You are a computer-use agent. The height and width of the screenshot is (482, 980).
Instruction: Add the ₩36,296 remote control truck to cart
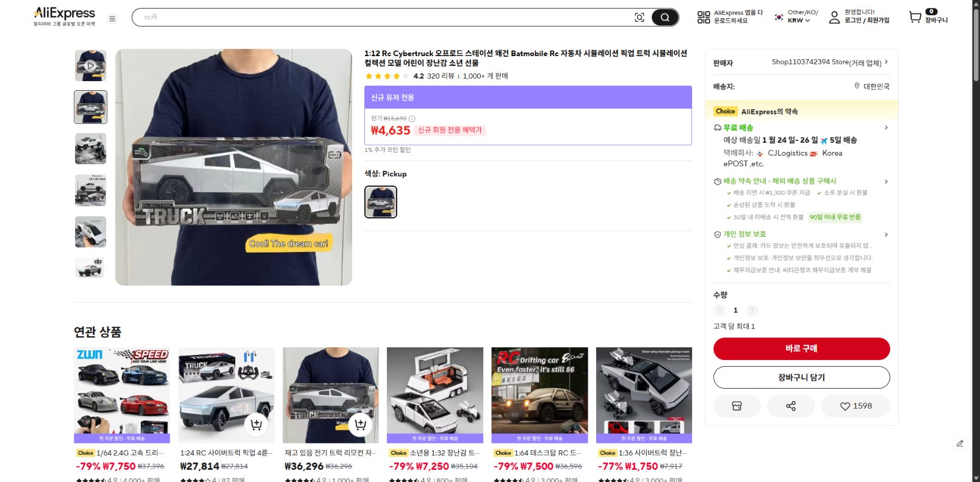click(x=361, y=425)
